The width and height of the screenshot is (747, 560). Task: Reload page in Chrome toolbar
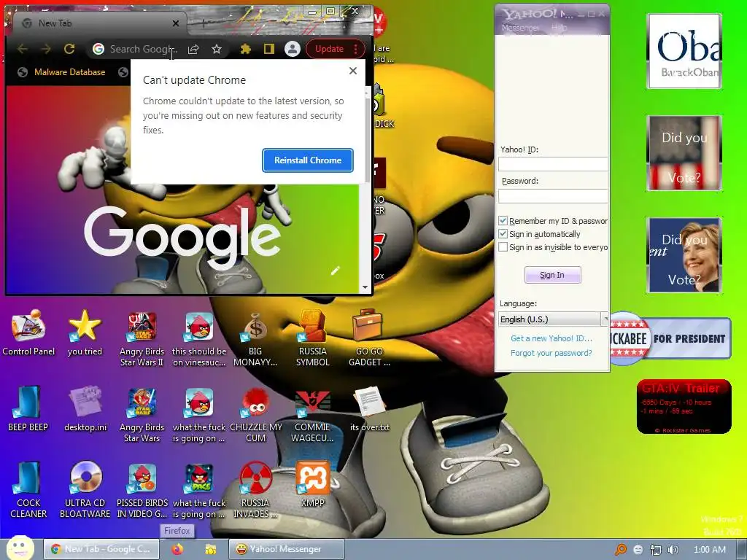[69, 49]
